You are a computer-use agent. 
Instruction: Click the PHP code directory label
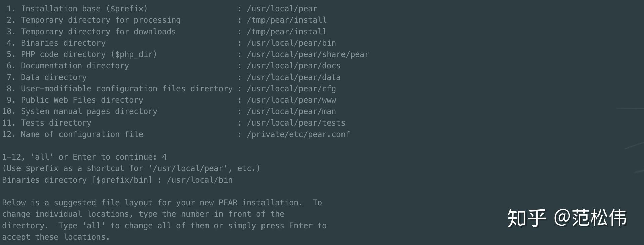tap(89, 54)
